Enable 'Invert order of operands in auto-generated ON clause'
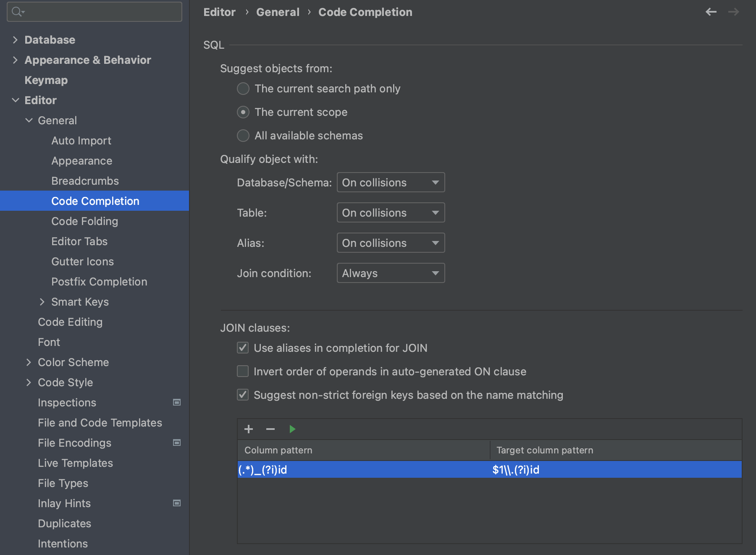 pyautogui.click(x=243, y=371)
